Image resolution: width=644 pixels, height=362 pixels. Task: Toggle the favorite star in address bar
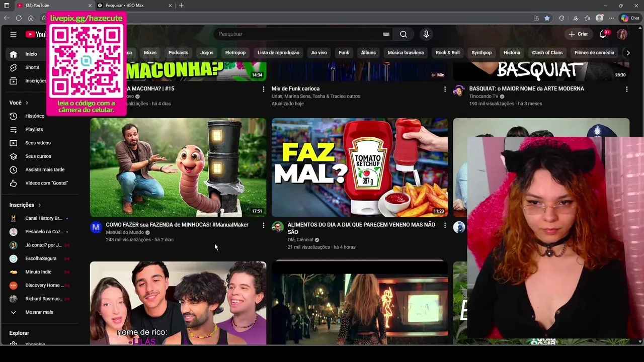[547, 18]
